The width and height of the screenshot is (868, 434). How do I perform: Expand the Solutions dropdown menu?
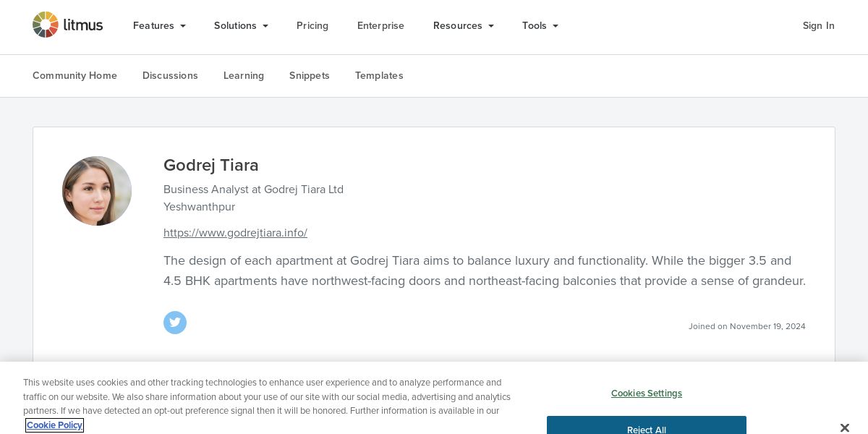(241, 25)
